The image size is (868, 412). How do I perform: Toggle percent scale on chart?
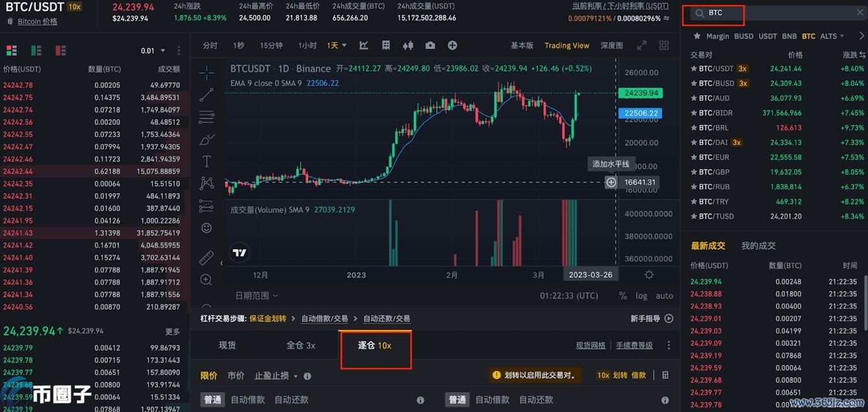[623, 295]
